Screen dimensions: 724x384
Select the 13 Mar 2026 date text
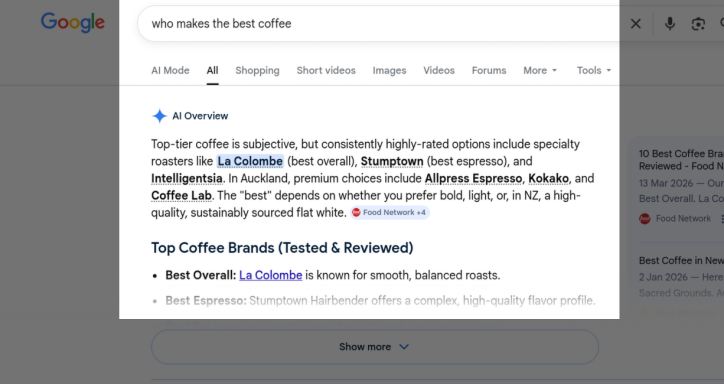pyautogui.click(x=666, y=183)
